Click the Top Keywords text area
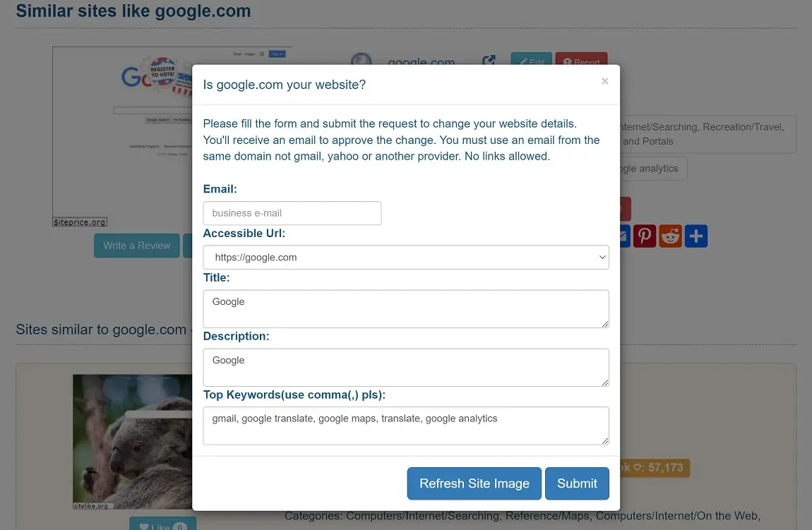The height and width of the screenshot is (530, 812). coord(406,424)
